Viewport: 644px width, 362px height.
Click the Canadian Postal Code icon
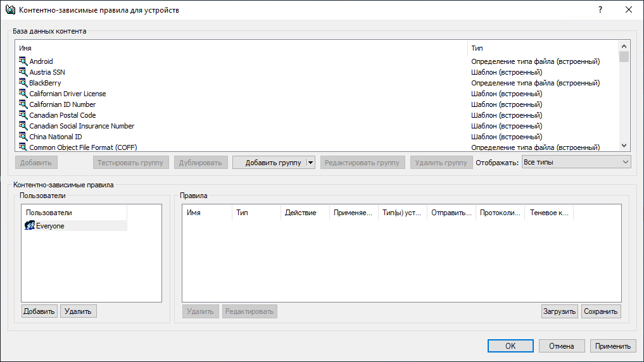[x=23, y=115]
